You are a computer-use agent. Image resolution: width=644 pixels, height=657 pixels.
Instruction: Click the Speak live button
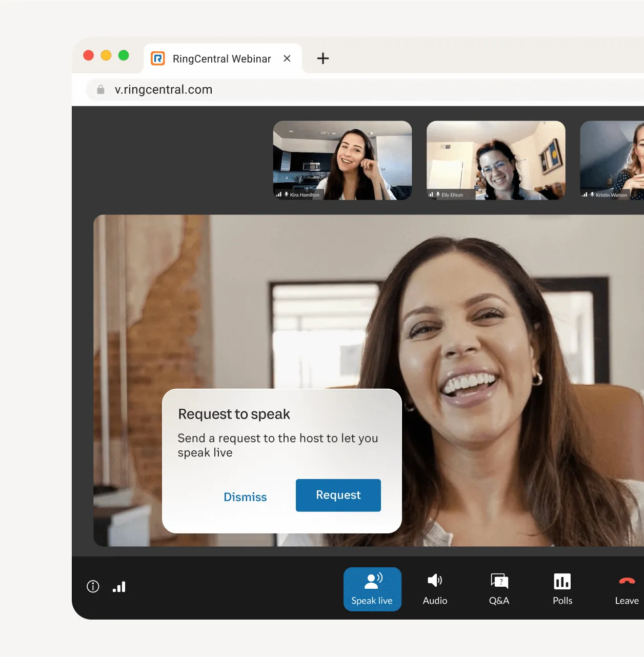(x=372, y=589)
